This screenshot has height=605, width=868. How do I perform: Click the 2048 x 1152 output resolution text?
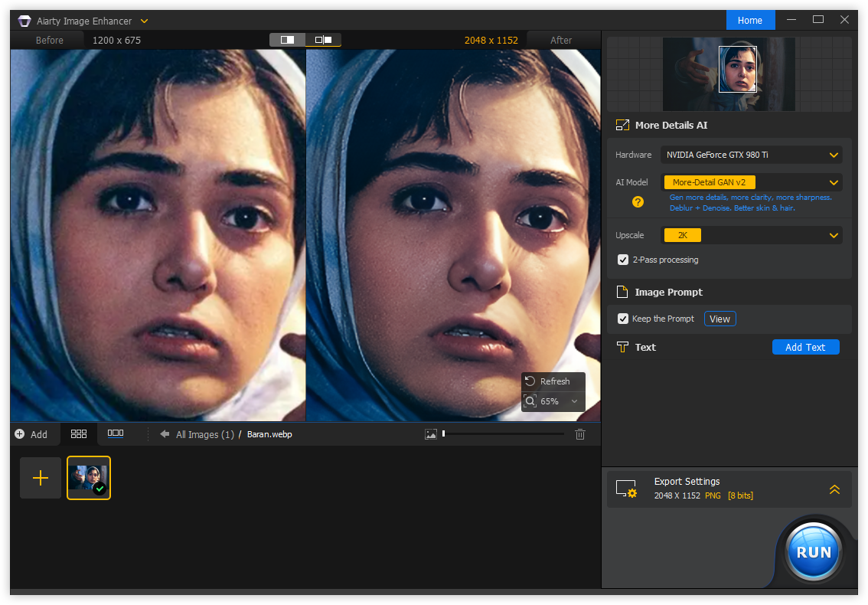click(x=491, y=41)
